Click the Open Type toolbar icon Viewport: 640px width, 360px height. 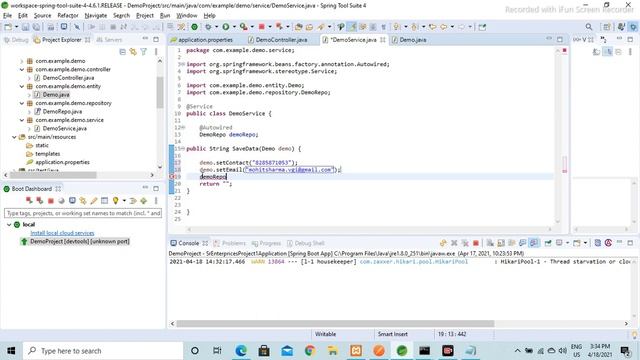298,27
